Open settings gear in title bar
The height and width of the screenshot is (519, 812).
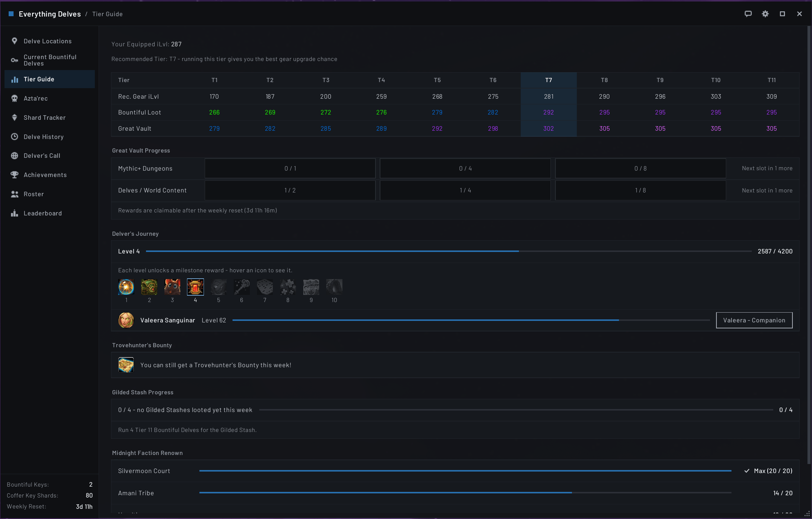765,14
